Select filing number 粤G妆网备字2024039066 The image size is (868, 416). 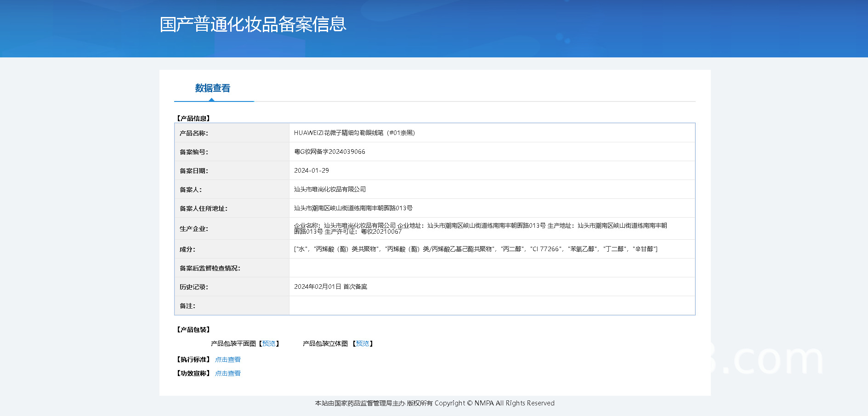tap(329, 152)
